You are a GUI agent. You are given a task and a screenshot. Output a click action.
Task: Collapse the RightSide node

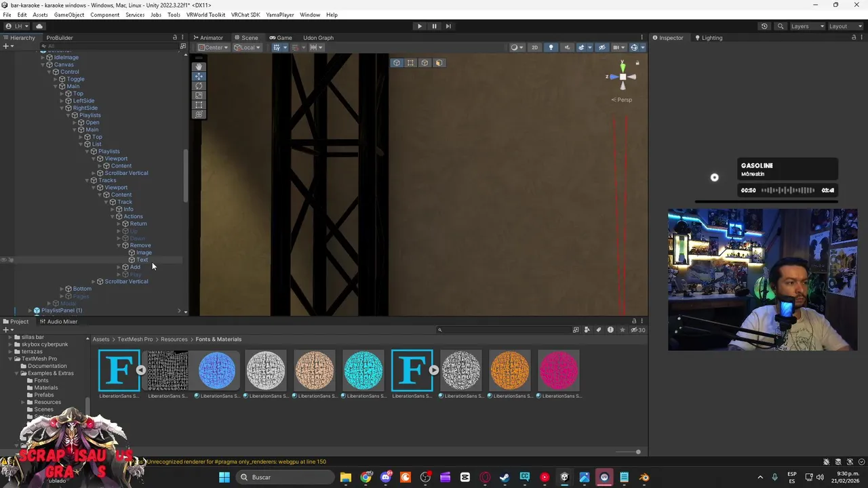[62, 108]
